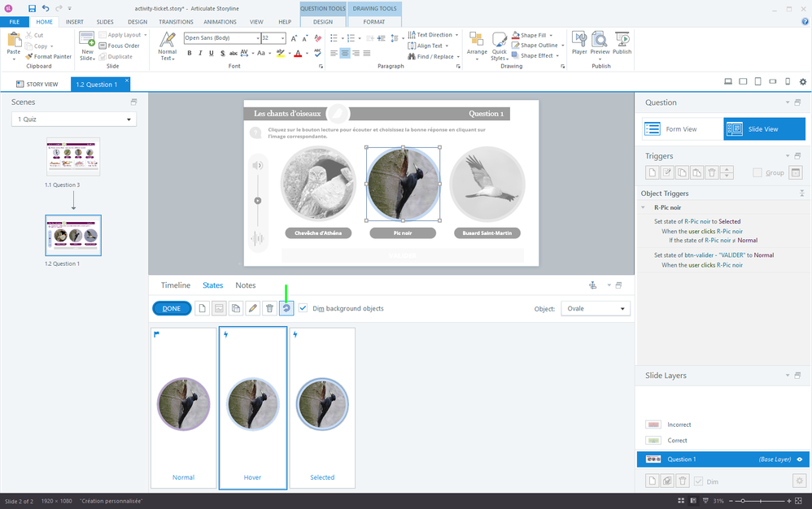812x509 pixels.
Task: Toggle the Group checkbox in Triggers panel
Action: [757, 172]
